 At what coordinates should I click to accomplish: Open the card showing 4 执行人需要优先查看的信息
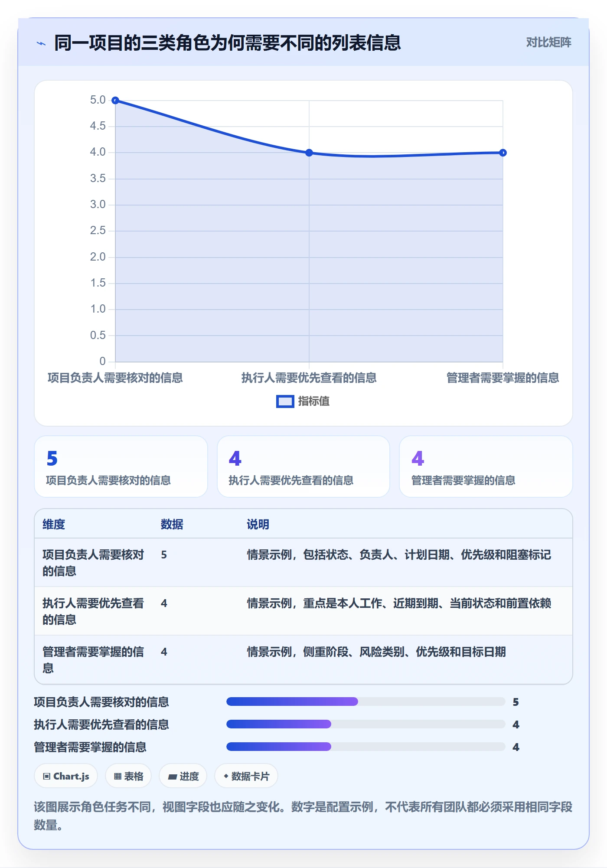click(x=303, y=467)
